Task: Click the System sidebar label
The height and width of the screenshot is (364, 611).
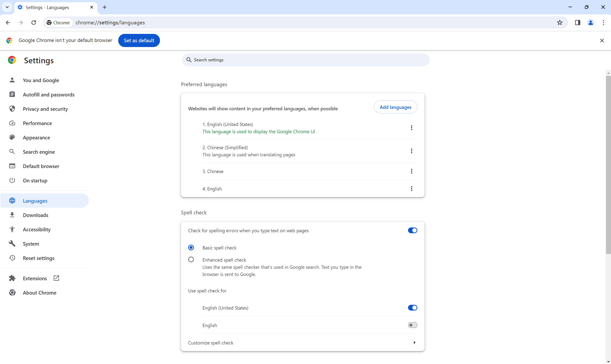Action: click(x=31, y=244)
